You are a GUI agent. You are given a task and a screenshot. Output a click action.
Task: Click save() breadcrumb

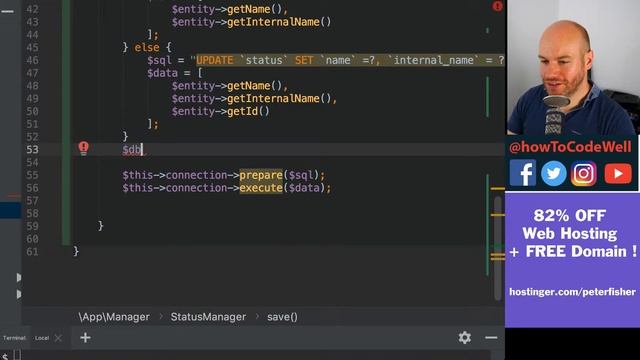pyautogui.click(x=282, y=317)
